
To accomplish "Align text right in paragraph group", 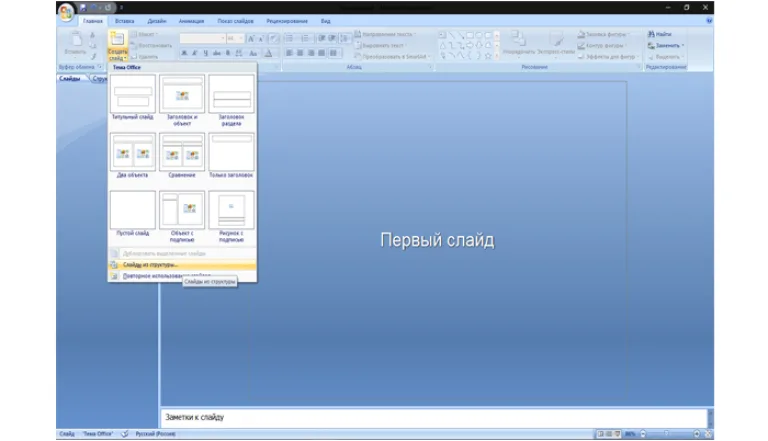I will pyautogui.click(x=311, y=53).
